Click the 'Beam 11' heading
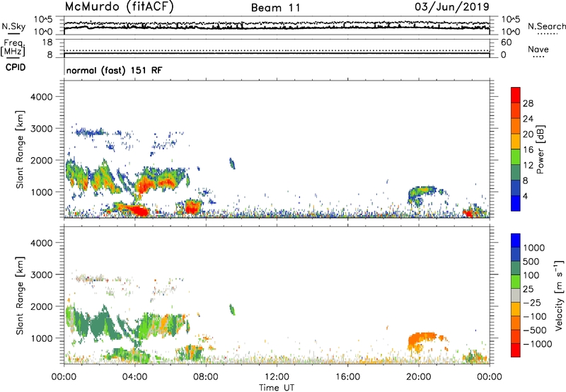This screenshot has width=566, height=392. [x=276, y=8]
